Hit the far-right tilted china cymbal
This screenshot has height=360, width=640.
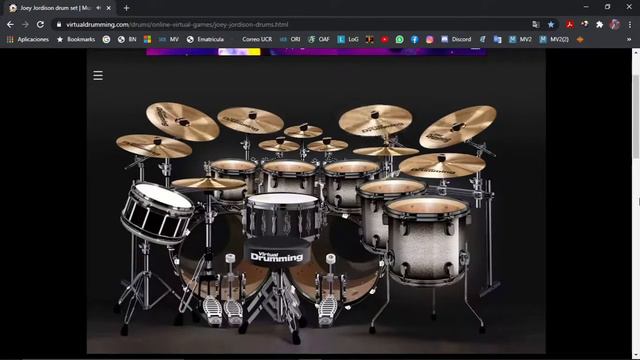(x=458, y=127)
